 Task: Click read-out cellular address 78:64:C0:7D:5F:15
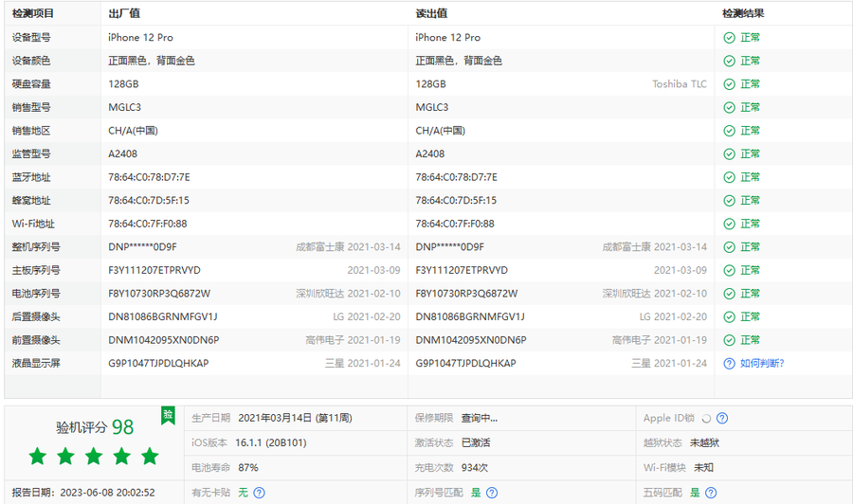[x=456, y=200]
